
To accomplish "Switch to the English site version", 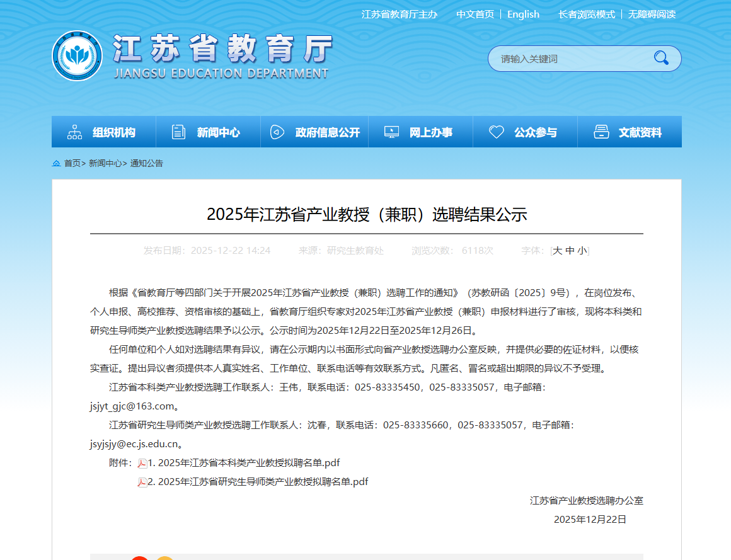I will coord(523,14).
